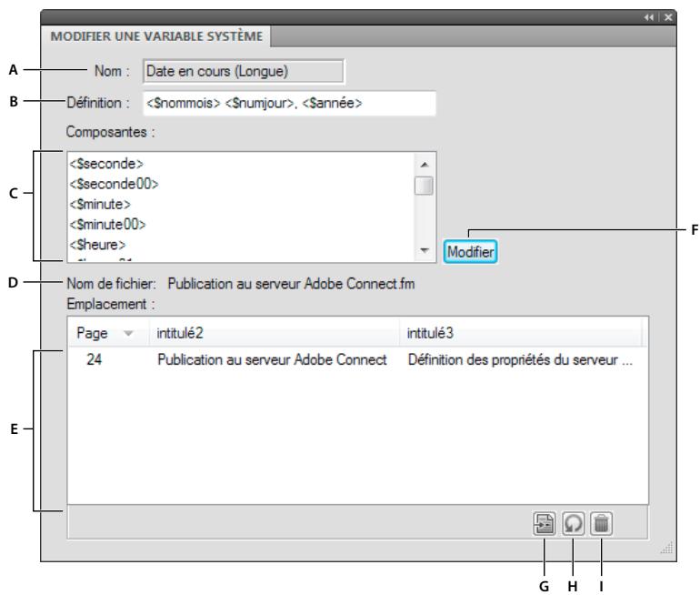The width and height of the screenshot is (700, 595).
Task: Select <$minute> in Composantes list
Action: 100,204
